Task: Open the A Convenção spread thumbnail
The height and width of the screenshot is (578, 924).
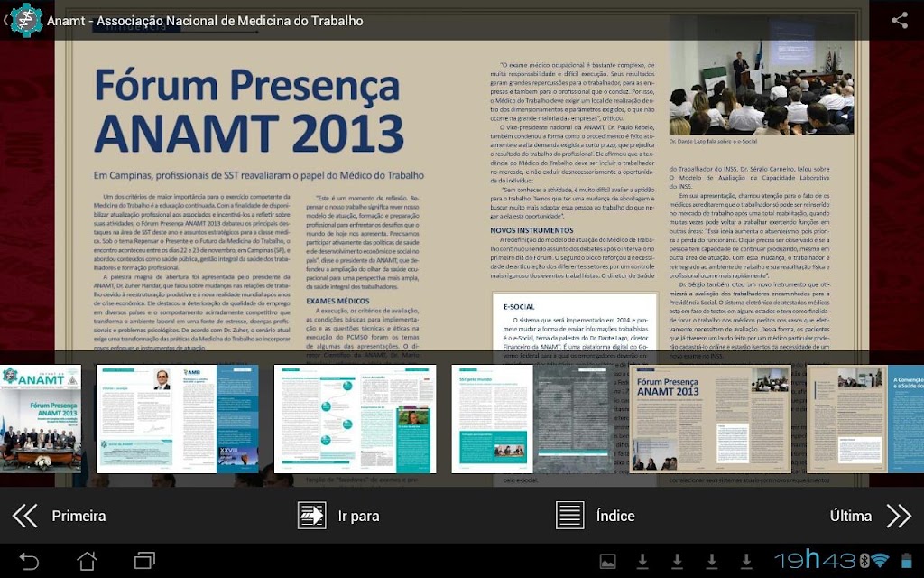Action: pyautogui.click(x=865, y=419)
